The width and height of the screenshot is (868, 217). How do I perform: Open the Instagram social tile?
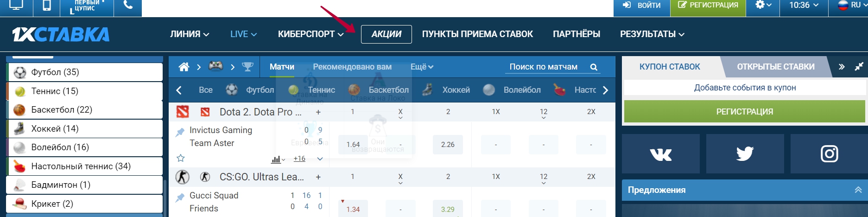tap(829, 154)
